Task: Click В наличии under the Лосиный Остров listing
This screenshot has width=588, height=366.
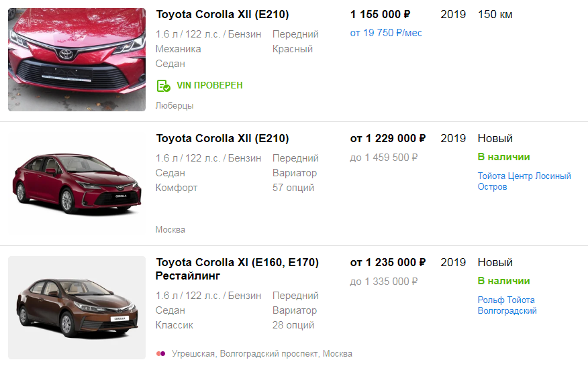Action: coord(503,157)
